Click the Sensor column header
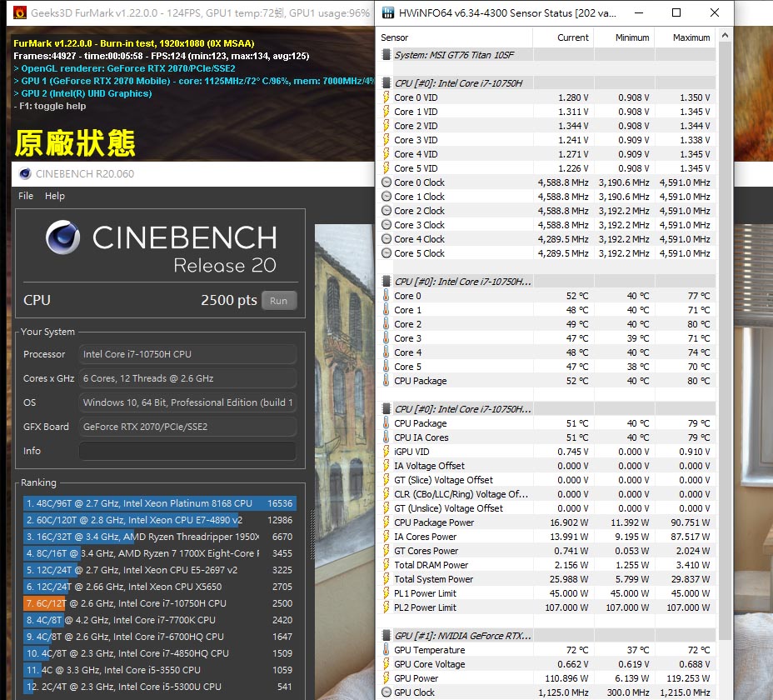 (456, 37)
